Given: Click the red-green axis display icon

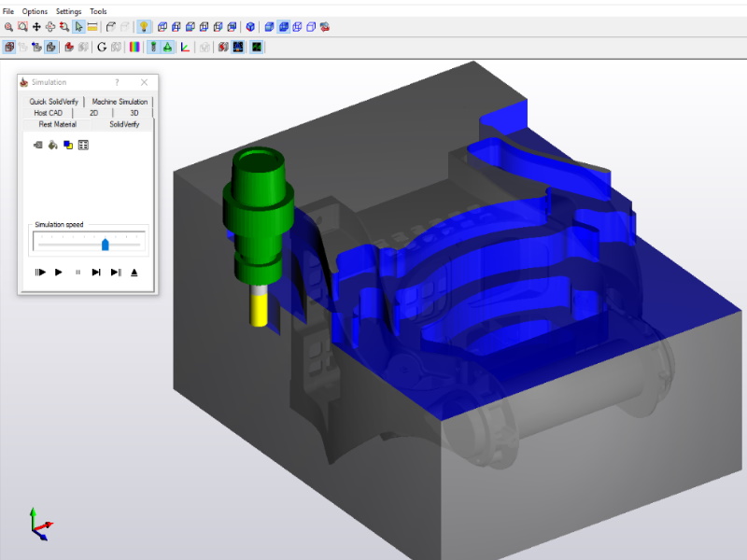Looking at the screenshot, I should point(184,47).
